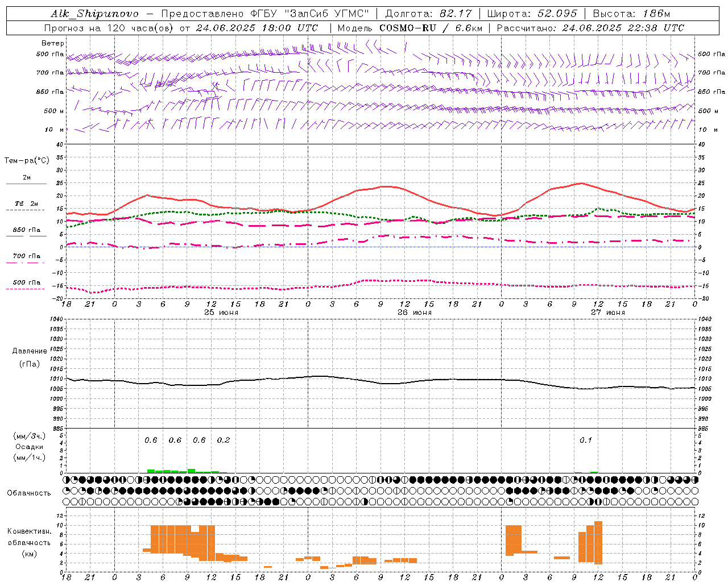Click the (мм/3ч.) precipitation unit label
The height and width of the screenshot is (582, 728).
pos(29,436)
